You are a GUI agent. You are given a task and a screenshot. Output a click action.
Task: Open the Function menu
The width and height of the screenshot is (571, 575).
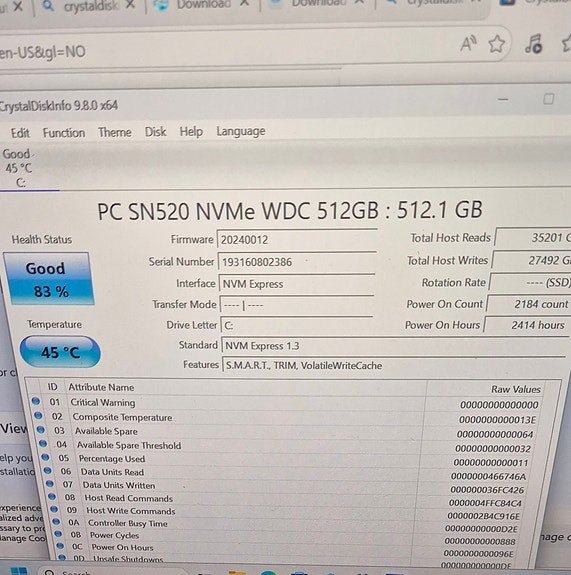tap(64, 133)
